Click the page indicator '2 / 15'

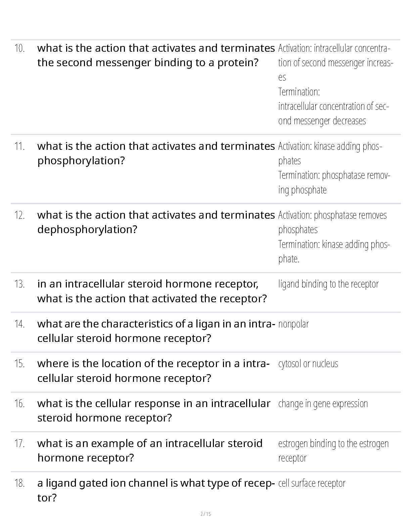click(205, 514)
